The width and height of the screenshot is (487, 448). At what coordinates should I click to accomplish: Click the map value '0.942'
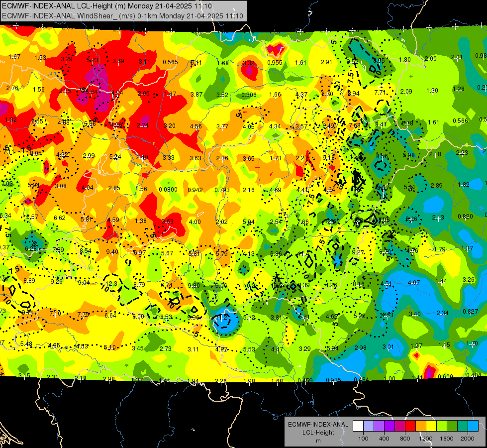[195, 190]
